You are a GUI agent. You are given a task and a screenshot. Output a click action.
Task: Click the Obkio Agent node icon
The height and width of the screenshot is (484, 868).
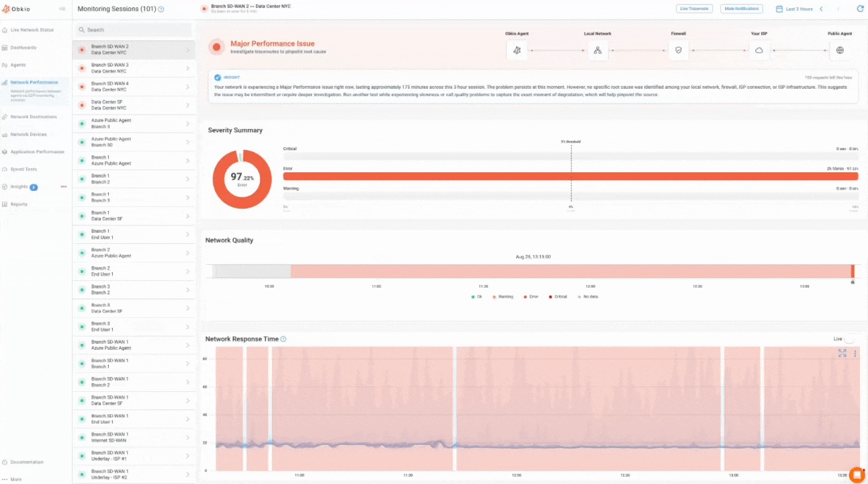517,50
